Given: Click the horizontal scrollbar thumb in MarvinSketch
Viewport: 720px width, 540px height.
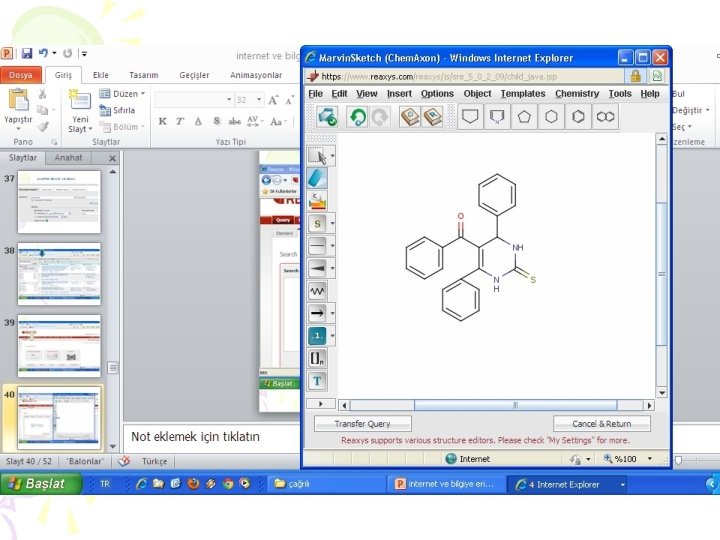Looking at the screenshot, I should tap(515, 405).
